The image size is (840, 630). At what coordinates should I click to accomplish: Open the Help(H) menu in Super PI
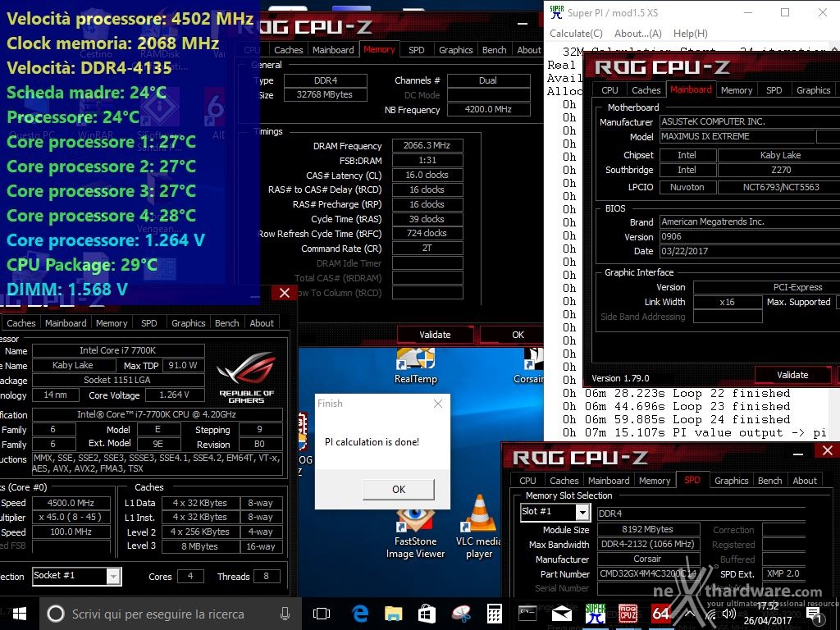point(691,33)
